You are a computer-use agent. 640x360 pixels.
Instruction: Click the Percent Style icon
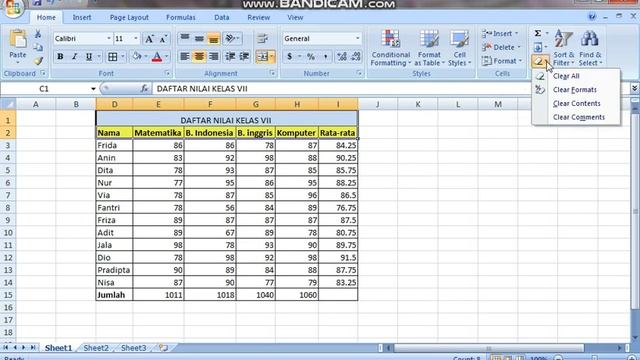[311, 56]
